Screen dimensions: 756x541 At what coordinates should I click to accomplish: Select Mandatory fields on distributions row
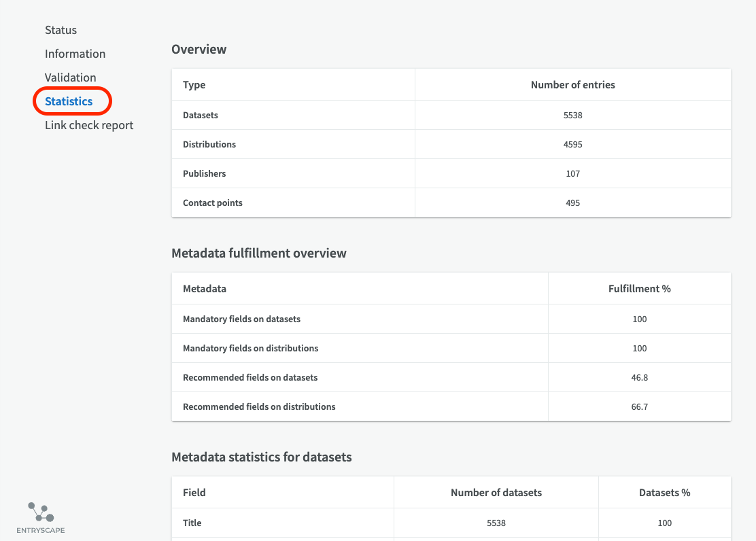[x=250, y=348]
